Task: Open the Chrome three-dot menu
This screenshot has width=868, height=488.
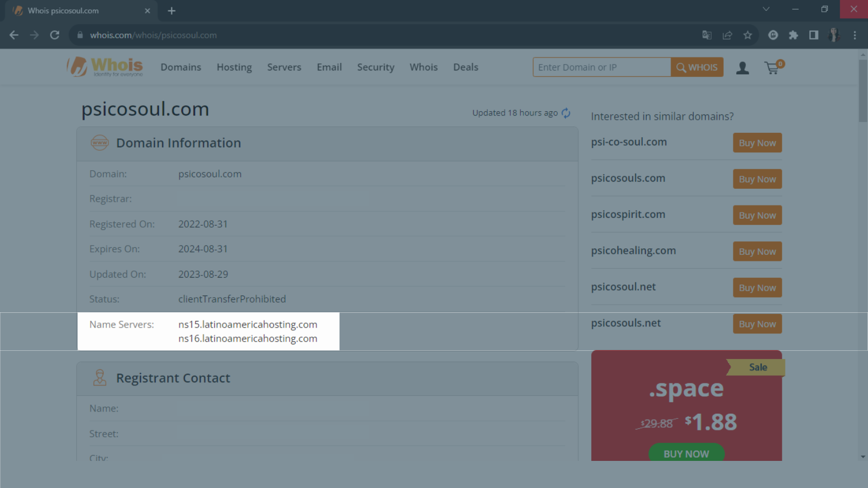Action: tap(855, 35)
